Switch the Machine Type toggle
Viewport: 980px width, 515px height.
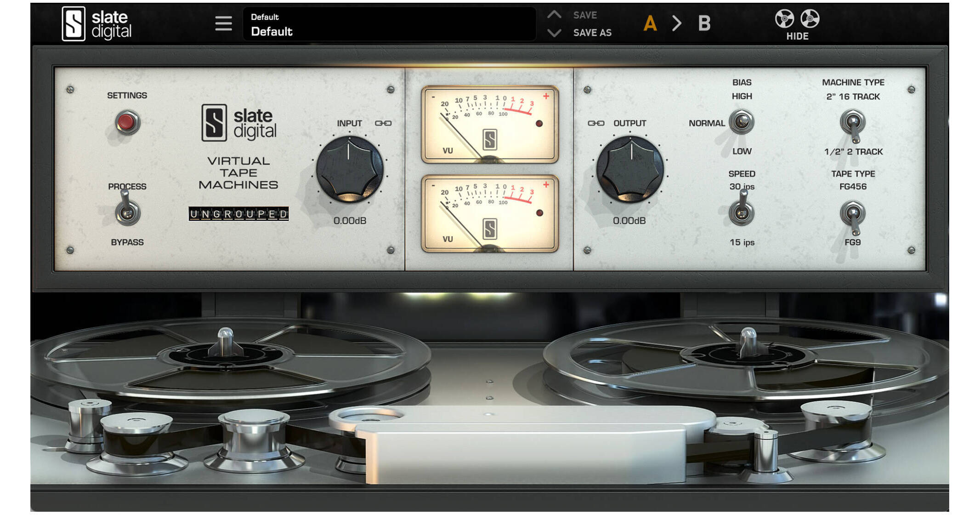(x=853, y=125)
